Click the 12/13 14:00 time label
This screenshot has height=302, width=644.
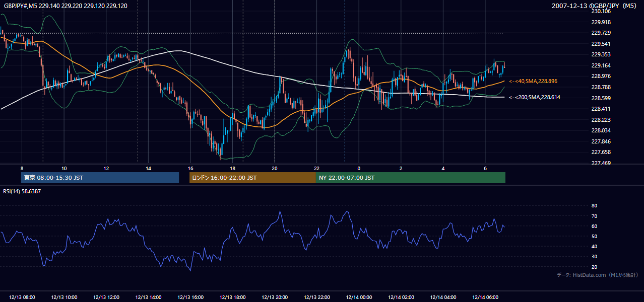point(148,297)
